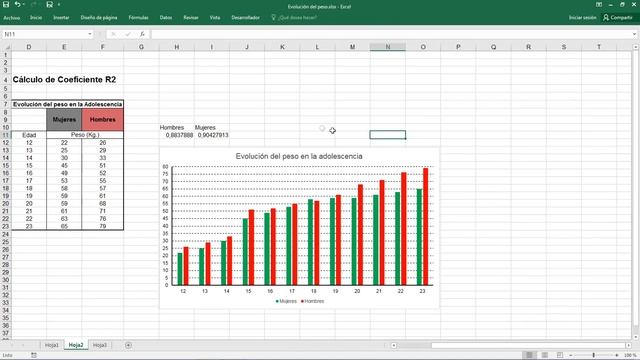The image size is (640, 360).
Task: Click the 'Evolución del peso en la Adolescencia' table header
Action: [67, 104]
